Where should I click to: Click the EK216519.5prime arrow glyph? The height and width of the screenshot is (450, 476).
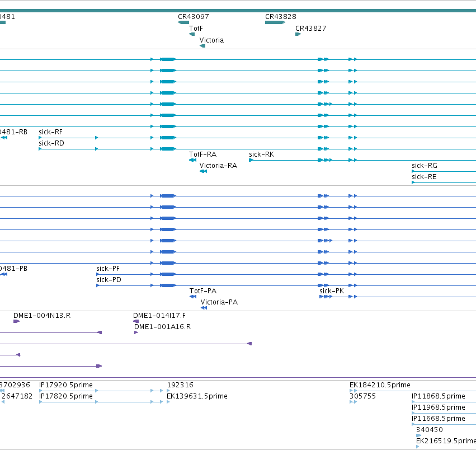pyautogui.click(x=418, y=447)
